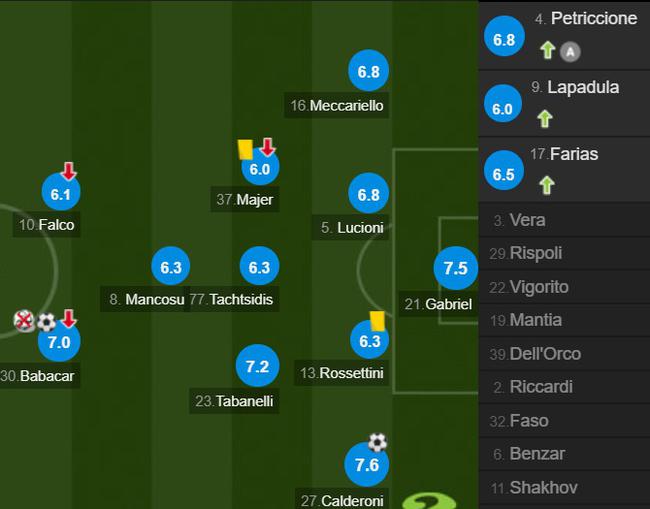Click Babacar's missed penalty icon
Viewport: 650px width, 509px height.
tap(24, 320)
